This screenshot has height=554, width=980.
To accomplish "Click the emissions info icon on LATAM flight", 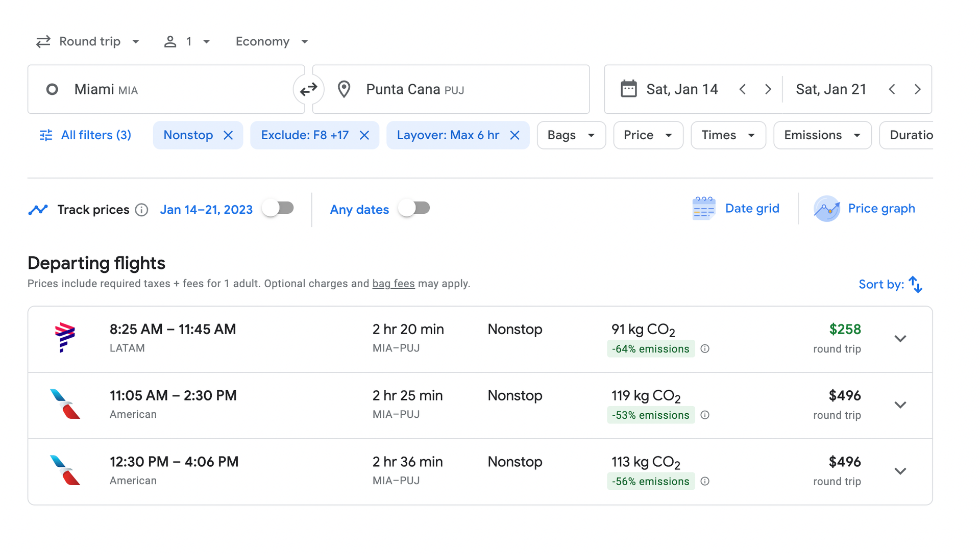I will click(x=705, y=348).
